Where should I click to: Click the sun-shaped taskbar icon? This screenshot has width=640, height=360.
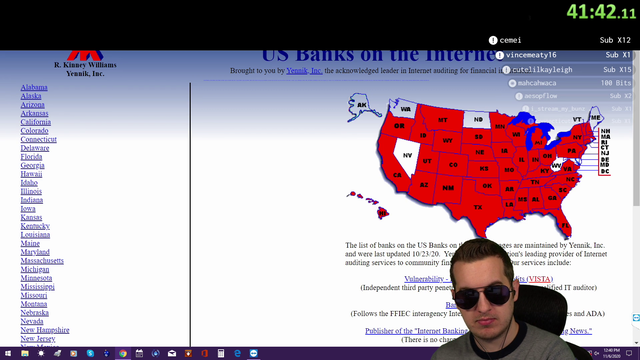41,353
